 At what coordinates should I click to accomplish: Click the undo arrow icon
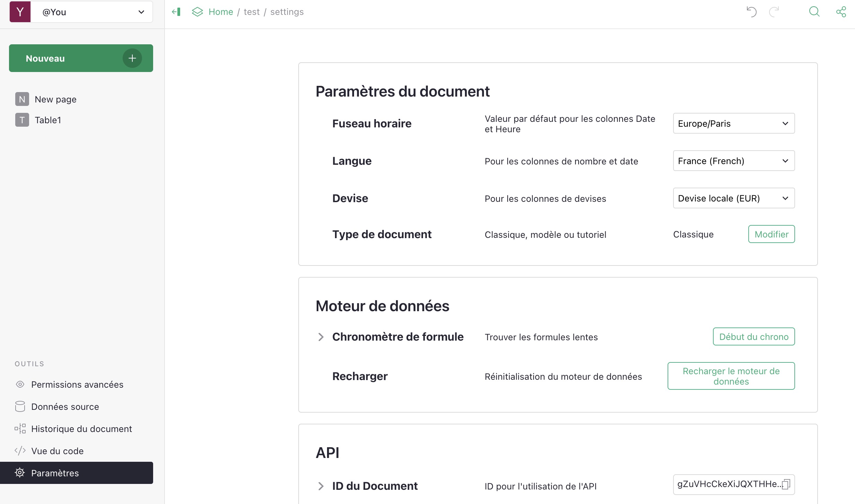pos(751,12)
